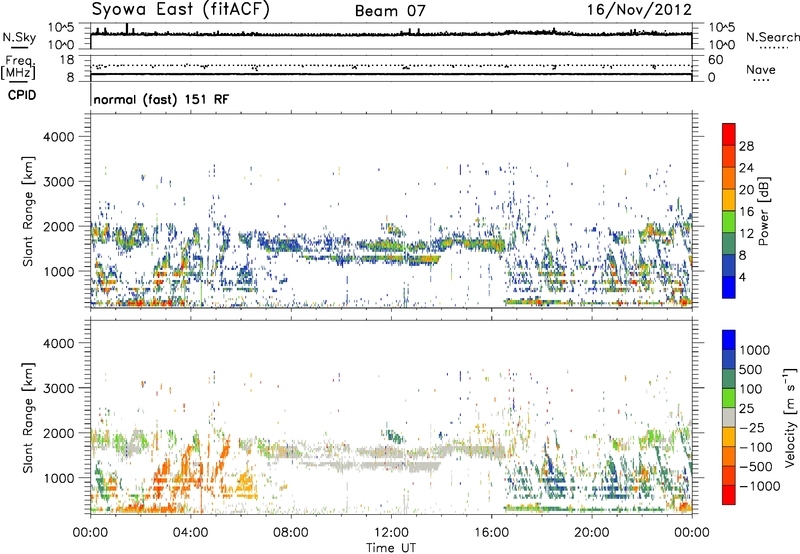This screenshot has height=554, width=800.
Task: Click the "18" MHz frequency tick label
Action: 67,60
